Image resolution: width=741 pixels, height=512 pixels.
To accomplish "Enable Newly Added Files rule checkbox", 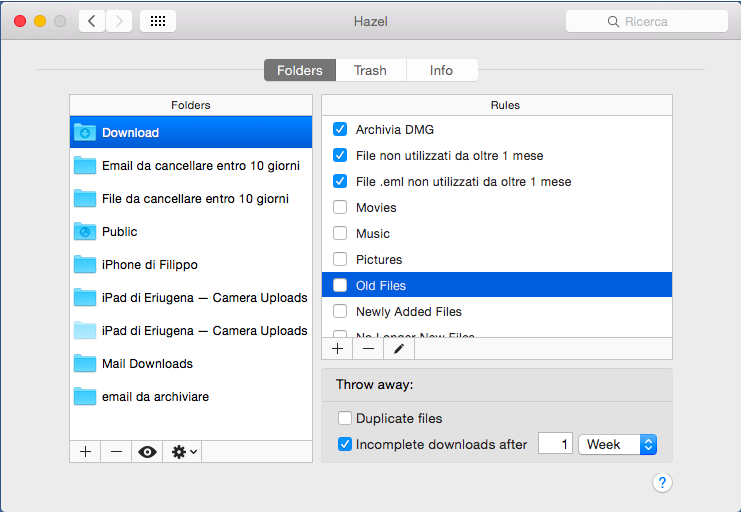I will 340,311.
